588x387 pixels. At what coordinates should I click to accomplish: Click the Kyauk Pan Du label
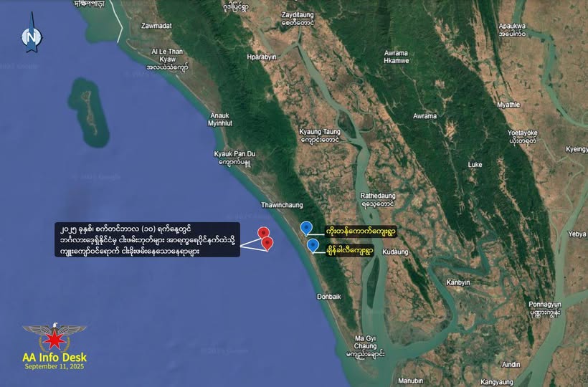[234, 158]
